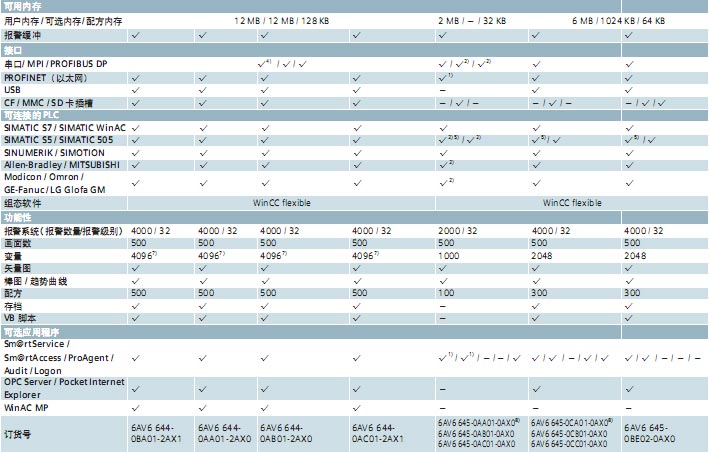
Task: Click the value 6 MB / 1024 KB / 64 KB
Action: (x=618, y=21)
